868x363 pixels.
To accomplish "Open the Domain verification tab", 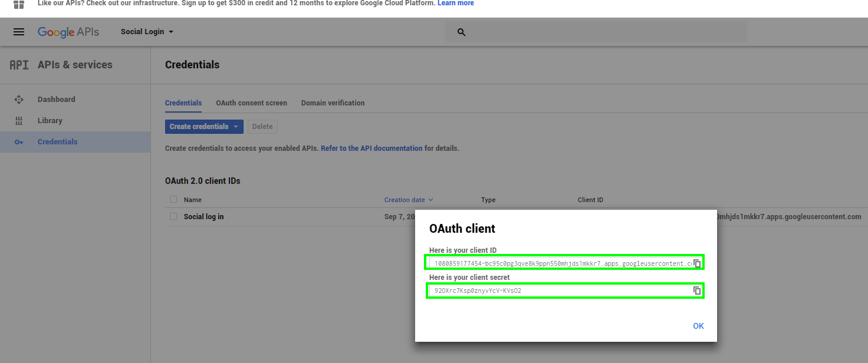I will [333, 103].
